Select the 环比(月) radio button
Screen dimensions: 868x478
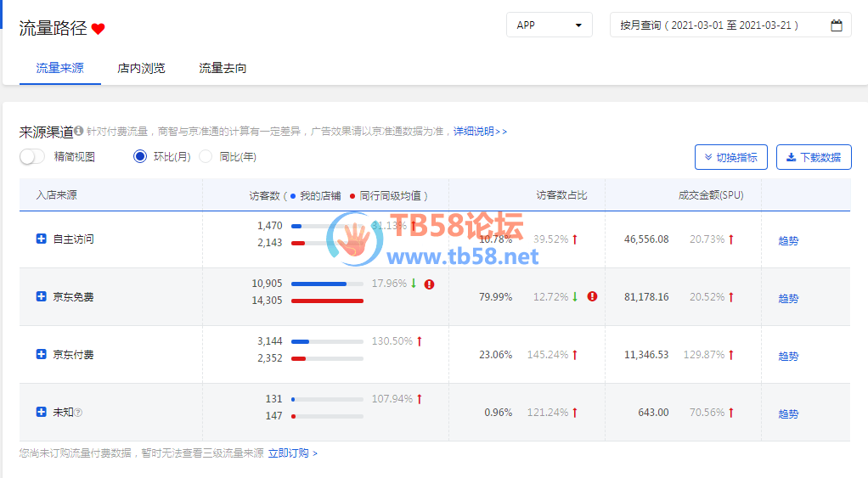pos(140,156)
